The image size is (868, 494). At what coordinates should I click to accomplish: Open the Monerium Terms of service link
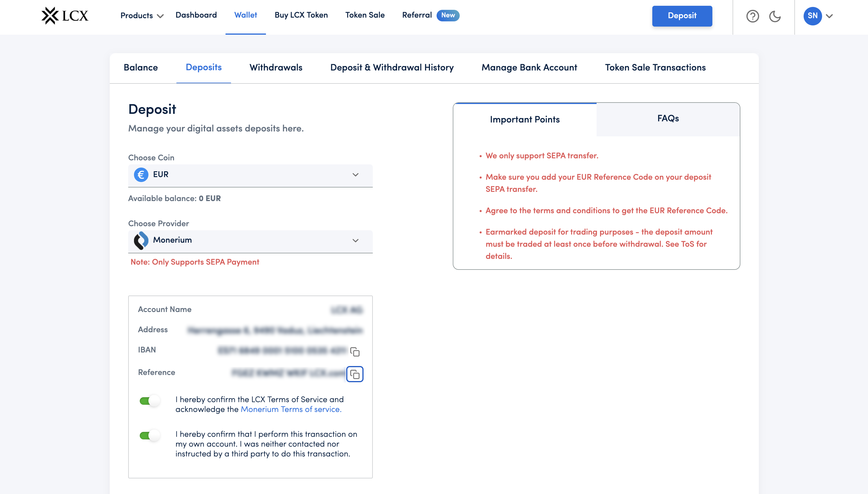(x=291, y=410)
